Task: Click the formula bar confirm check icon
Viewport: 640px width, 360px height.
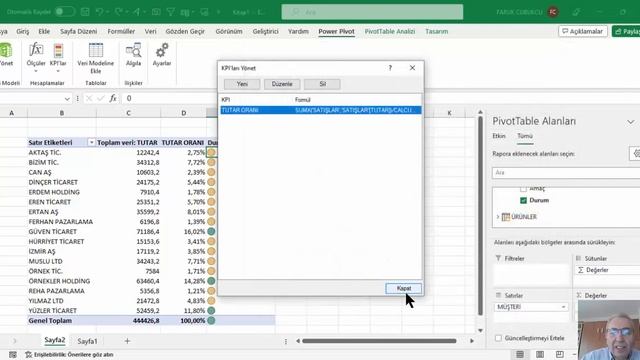Action: [x=101, y=98]
